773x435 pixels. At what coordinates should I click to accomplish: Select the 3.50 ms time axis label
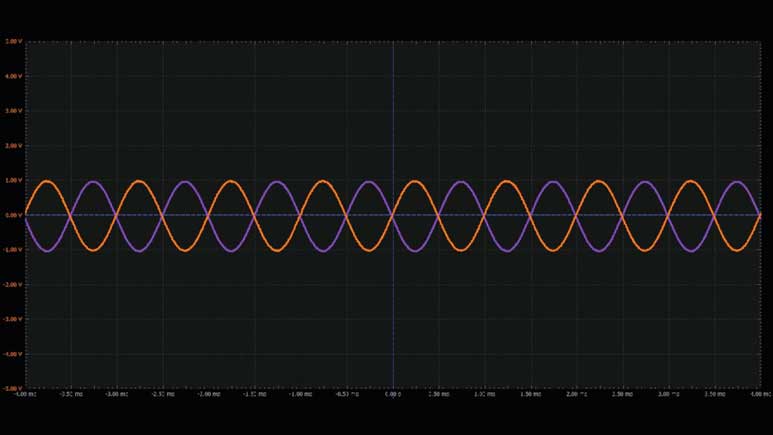715,395
